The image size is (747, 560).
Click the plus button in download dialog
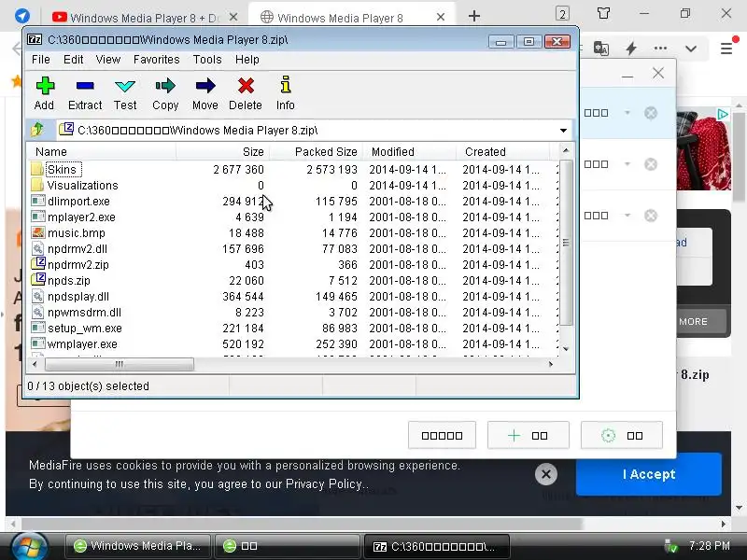coord(529,435)
